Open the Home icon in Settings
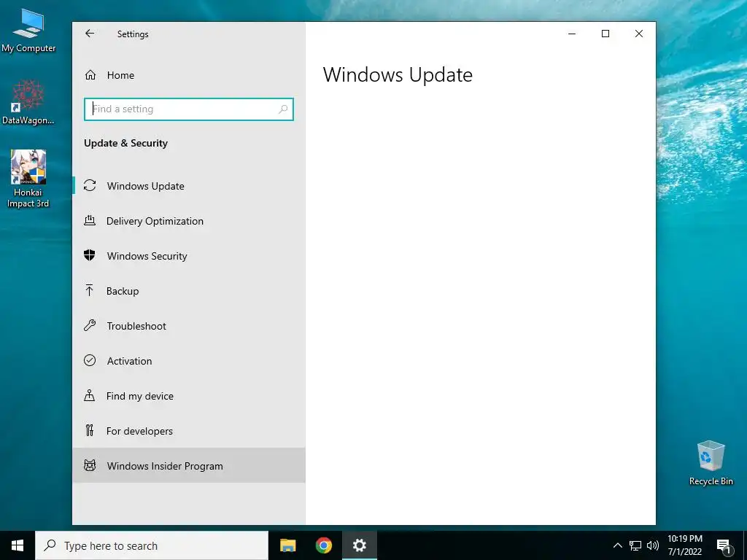The image size is (747, 560). pyautogui.click(x=90, y=75)
